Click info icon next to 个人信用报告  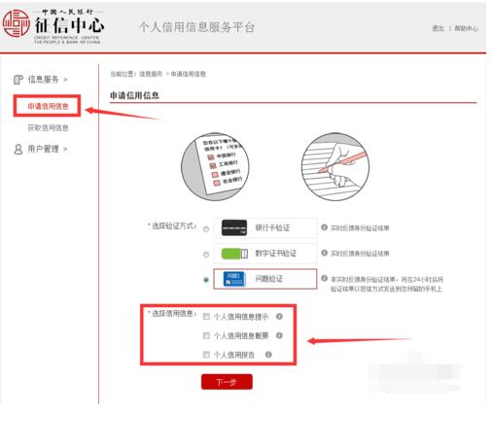(x=268, y=355)
